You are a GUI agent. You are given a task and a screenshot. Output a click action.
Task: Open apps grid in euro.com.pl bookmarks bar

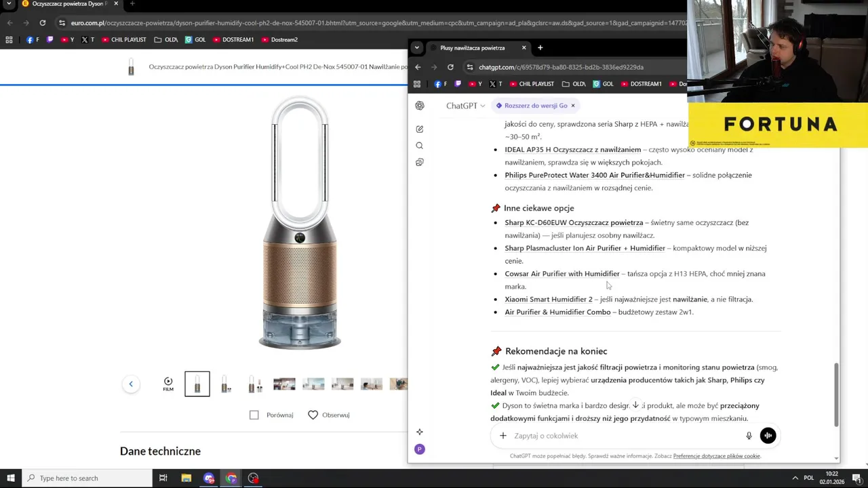9,39
